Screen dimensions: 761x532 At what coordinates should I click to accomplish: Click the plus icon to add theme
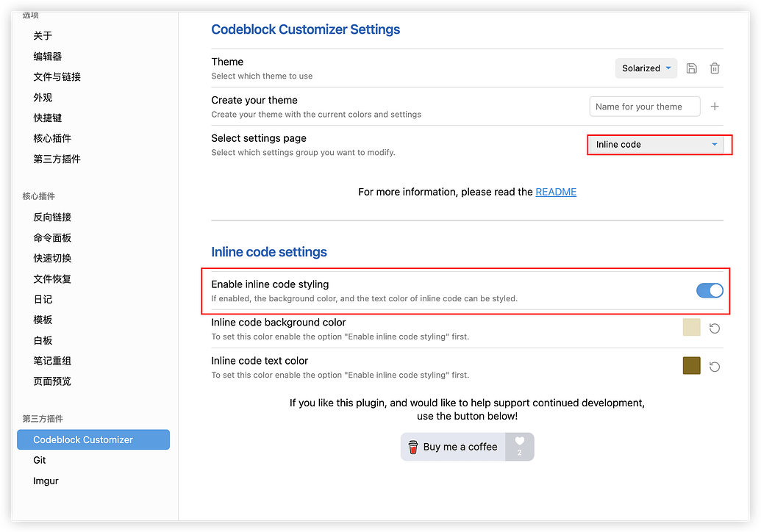click(x=714, y=107)
